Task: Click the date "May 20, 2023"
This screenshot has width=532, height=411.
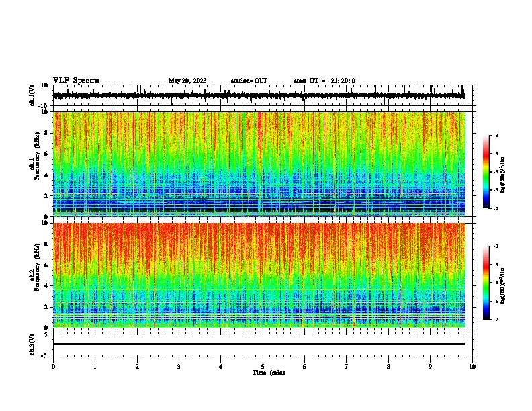Action: click(x=187, y=81)
